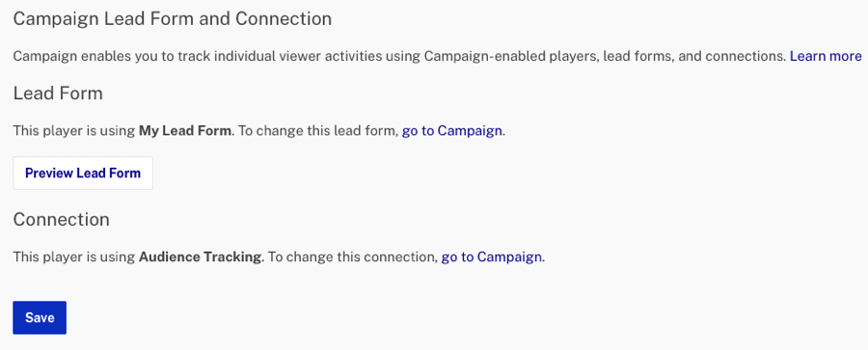This screenshot has height=350, width=868.
Task: Click the Preview Lead Form button
Action: tap(83, 173)
